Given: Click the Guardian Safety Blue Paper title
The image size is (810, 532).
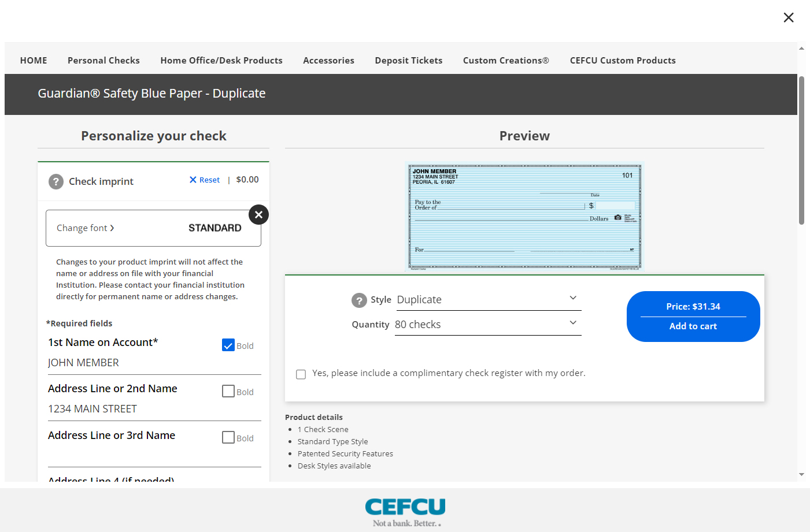Looking at the screenshot, I should click(x=151, y=94).
